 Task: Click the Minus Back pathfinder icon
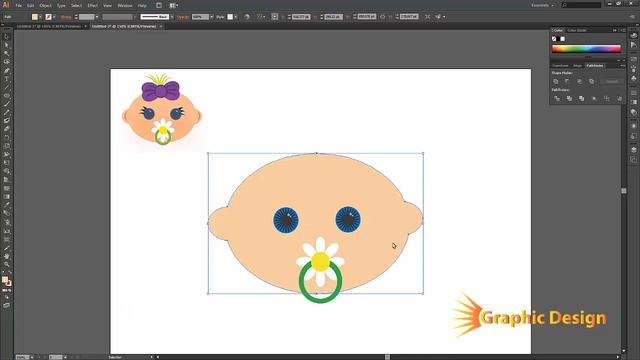point(619,98)
